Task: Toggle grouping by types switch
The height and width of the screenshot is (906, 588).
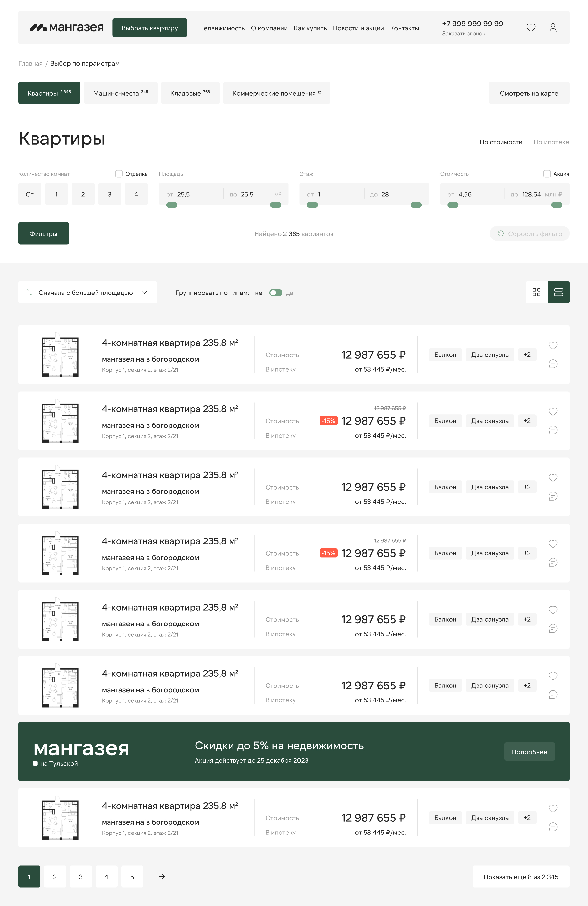Action: point(276,293)
